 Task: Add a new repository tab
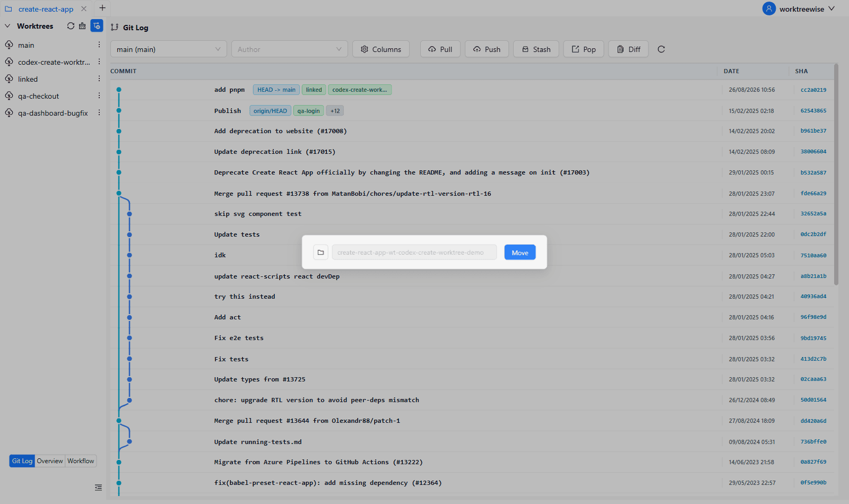click(102, 8)
